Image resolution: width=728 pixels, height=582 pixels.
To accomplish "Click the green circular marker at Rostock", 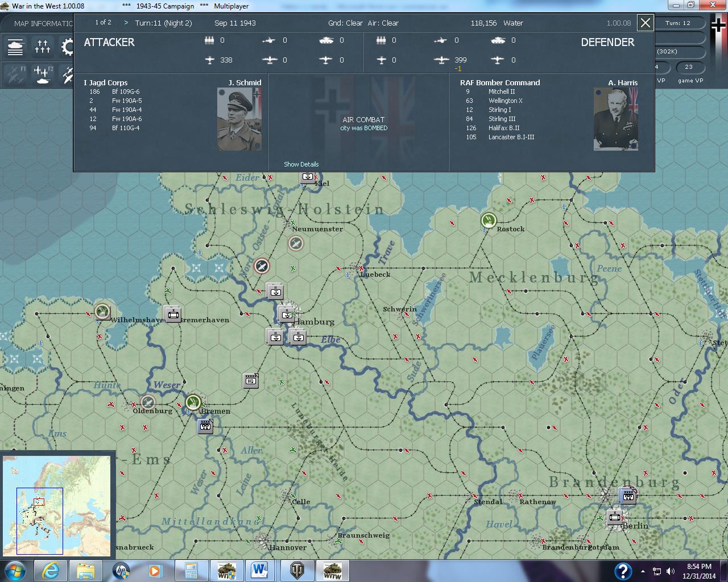I will tap(489, 220).
